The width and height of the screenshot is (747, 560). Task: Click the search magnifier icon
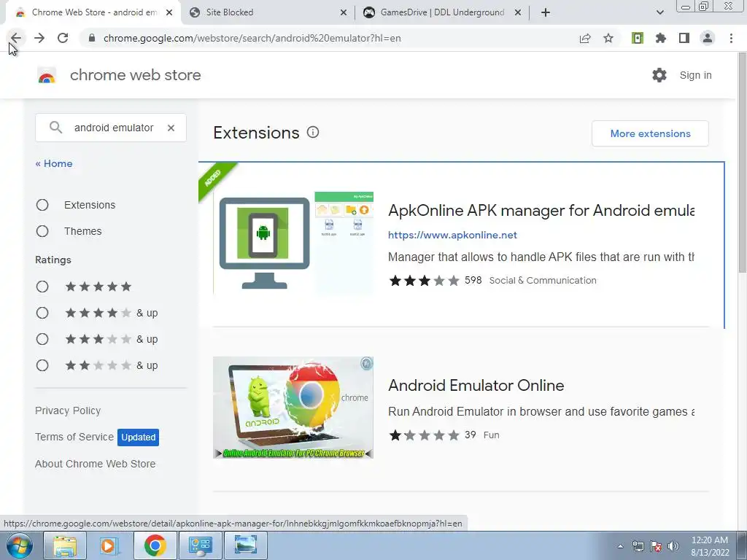55,128
